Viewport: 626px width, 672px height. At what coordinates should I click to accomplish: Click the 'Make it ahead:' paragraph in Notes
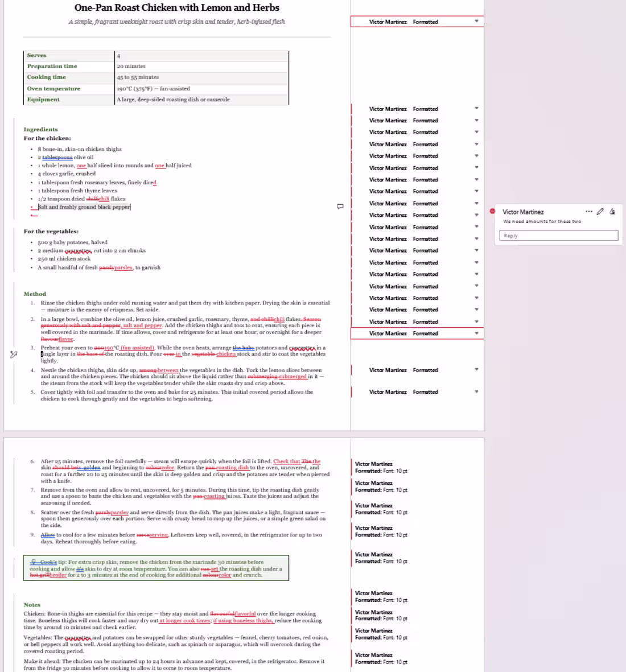point(174,665)
